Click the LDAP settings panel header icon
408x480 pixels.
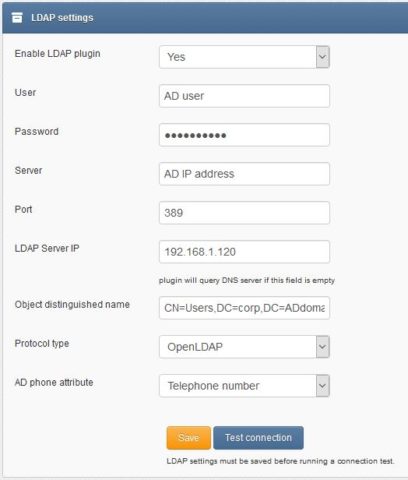(17, 18)
